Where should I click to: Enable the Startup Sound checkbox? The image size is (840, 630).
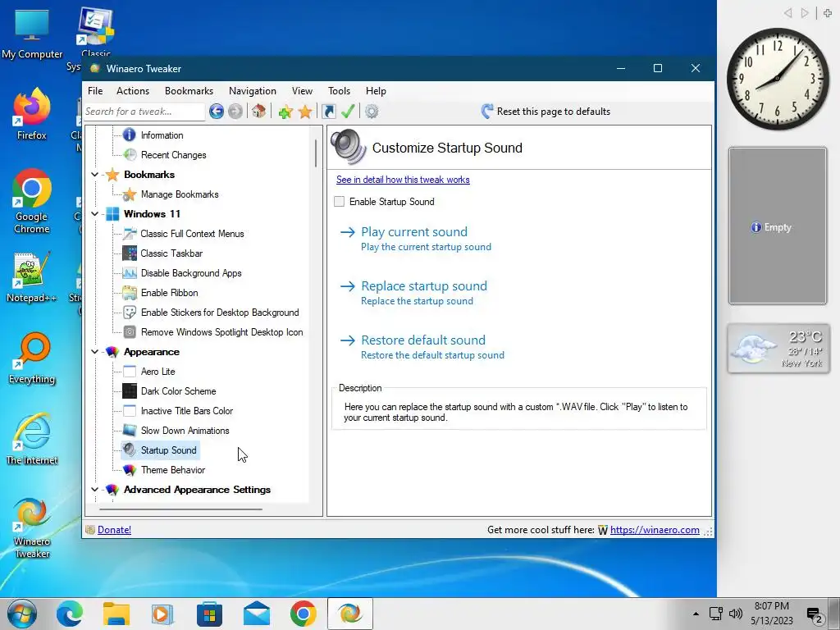tap(339, 202)
